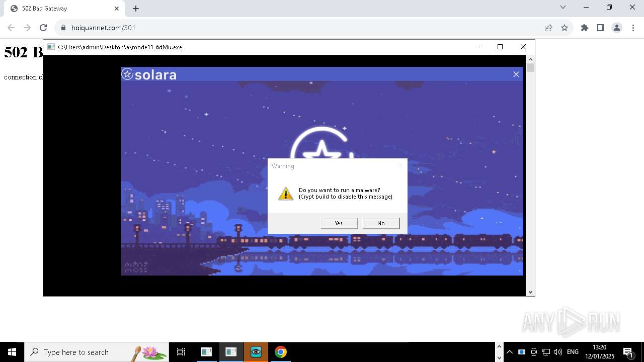Open network status tray icon
This screenshot has width=644, height=362.
545,352
